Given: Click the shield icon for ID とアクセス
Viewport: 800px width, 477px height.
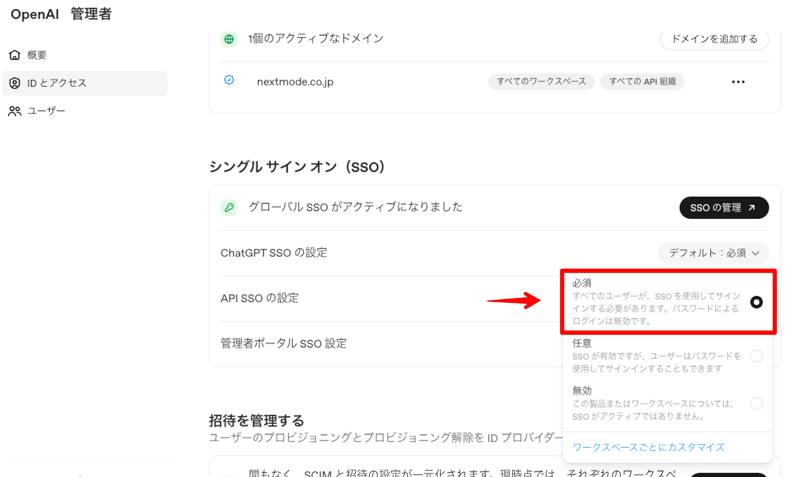Looking at the screenshot, I should [x=14, y=83].
